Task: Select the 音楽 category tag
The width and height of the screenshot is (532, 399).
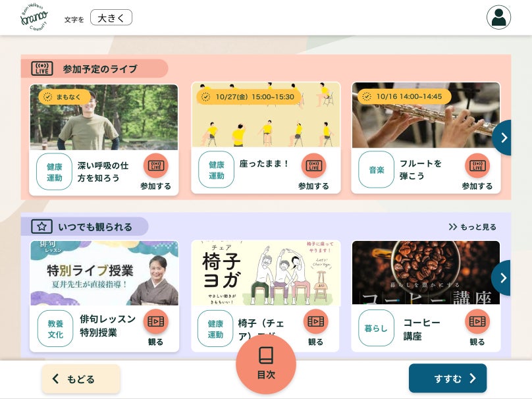Action: [376, 170]
